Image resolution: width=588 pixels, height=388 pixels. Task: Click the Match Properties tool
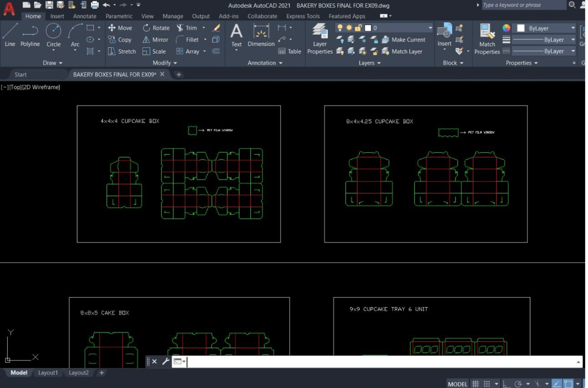(487, 39)
